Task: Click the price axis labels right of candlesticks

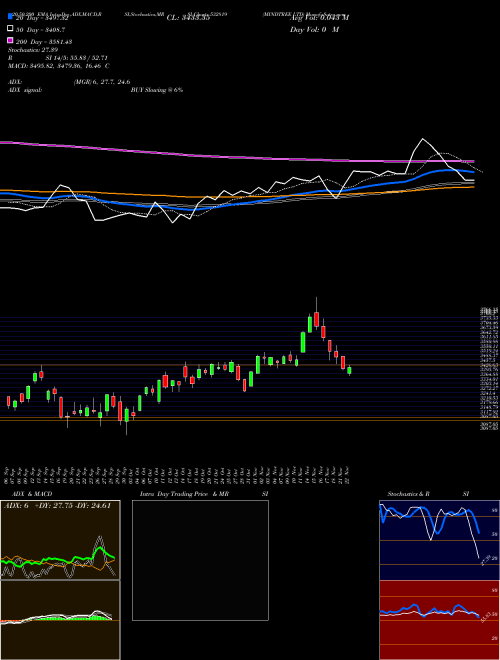Action: (489, 369)
